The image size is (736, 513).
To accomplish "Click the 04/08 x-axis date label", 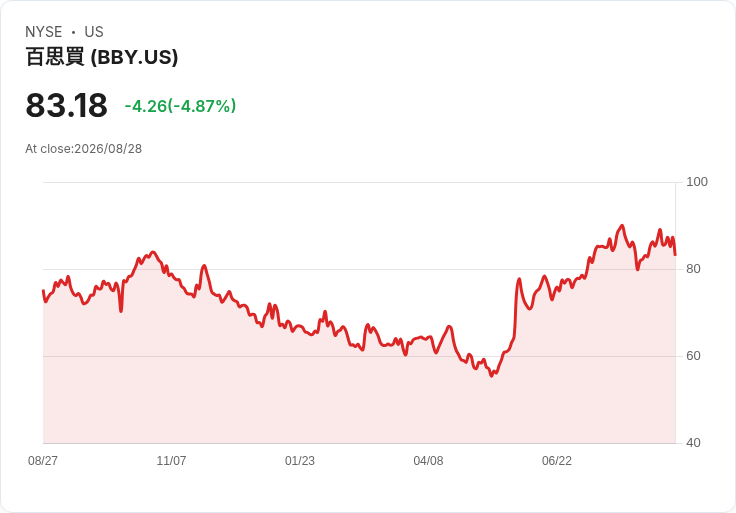I will (428, 461).
